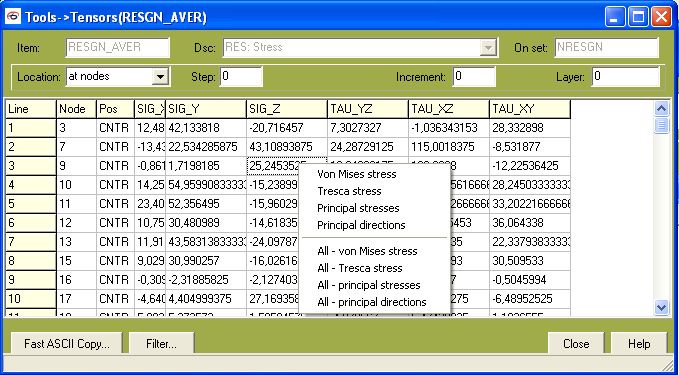This screenshot has height=375, width=679.
Task: Click the TAU_YZ column header
Action: pyautogui.click(x=368, y=109)
